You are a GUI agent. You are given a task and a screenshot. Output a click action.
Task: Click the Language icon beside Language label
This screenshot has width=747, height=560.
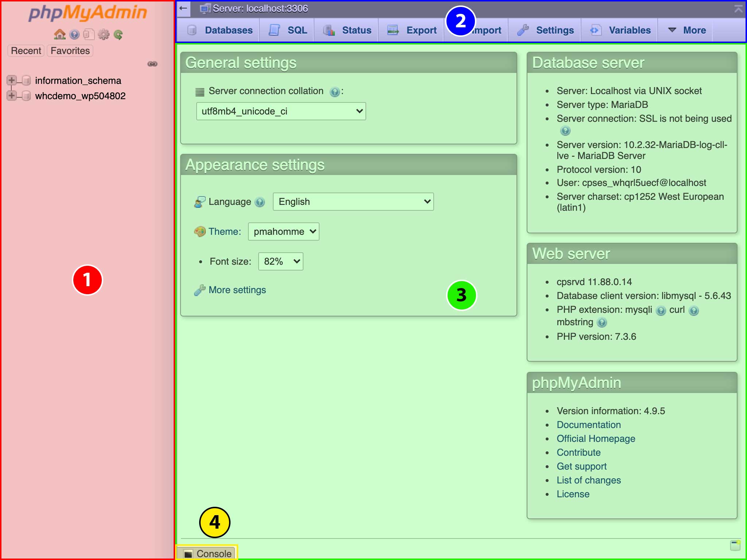(x=200, y=202)
